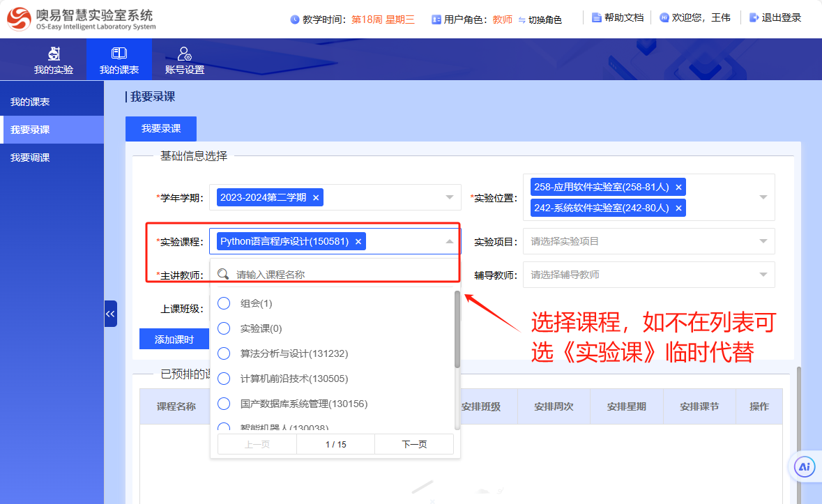Click the 切换角色 switch role icon
The height and width of the screenshot is (504, 822).
[x=522, y=20]
